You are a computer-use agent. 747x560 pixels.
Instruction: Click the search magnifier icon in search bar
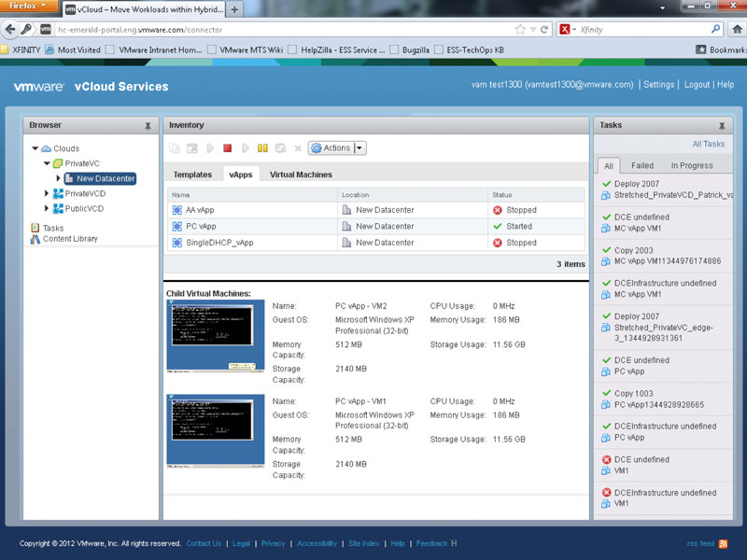(x=715, y=29)
